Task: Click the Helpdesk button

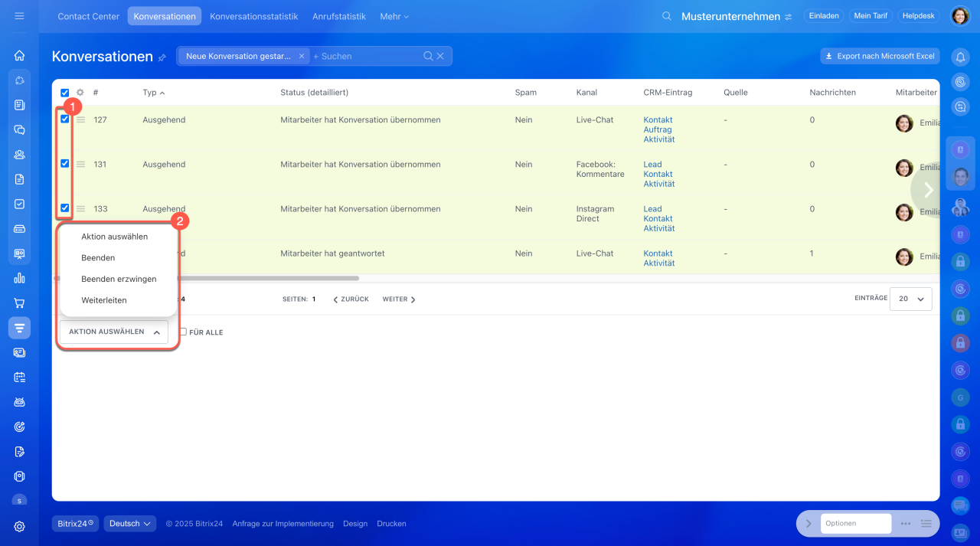Action: point(919,16)
